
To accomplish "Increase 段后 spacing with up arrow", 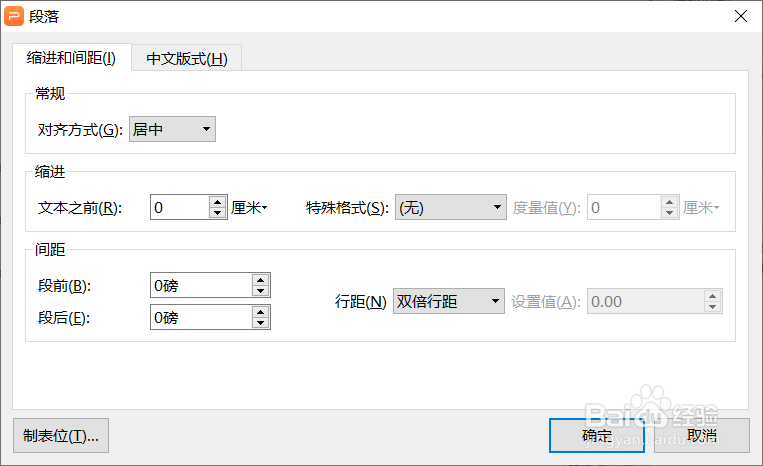I will pos(260,312).
